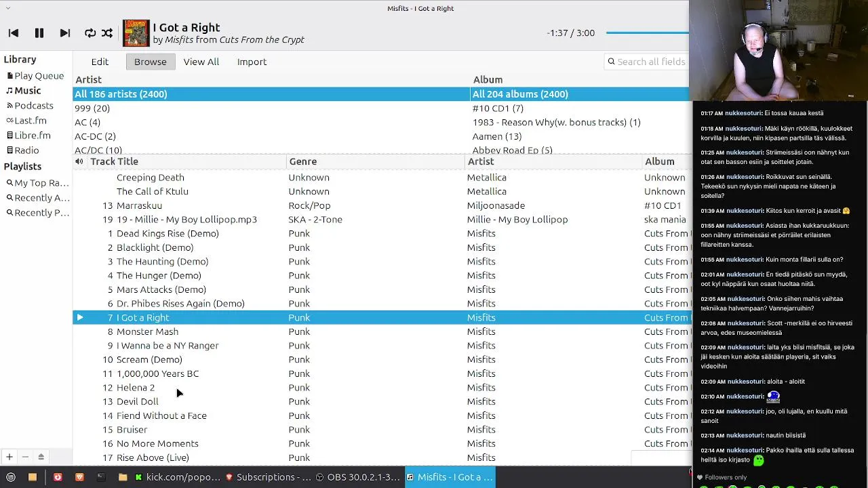This screenshot has width=868, height=488.
Task: Skip to the previous track
Action: tap(13, 33)
